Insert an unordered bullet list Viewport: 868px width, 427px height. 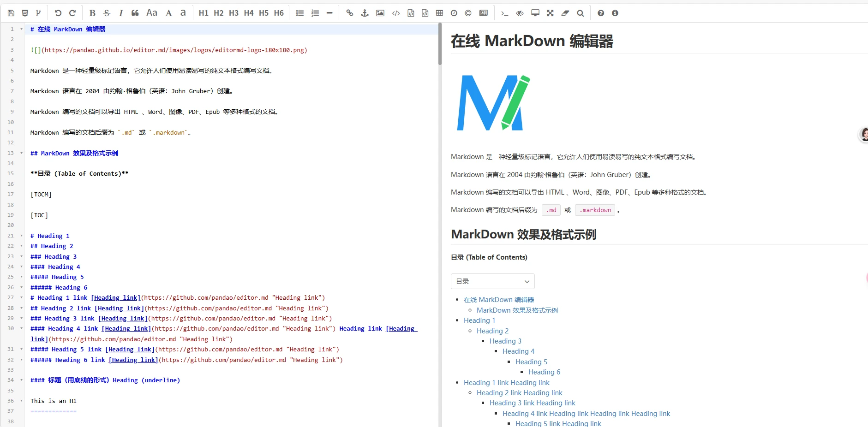click(x=300, y=13)
